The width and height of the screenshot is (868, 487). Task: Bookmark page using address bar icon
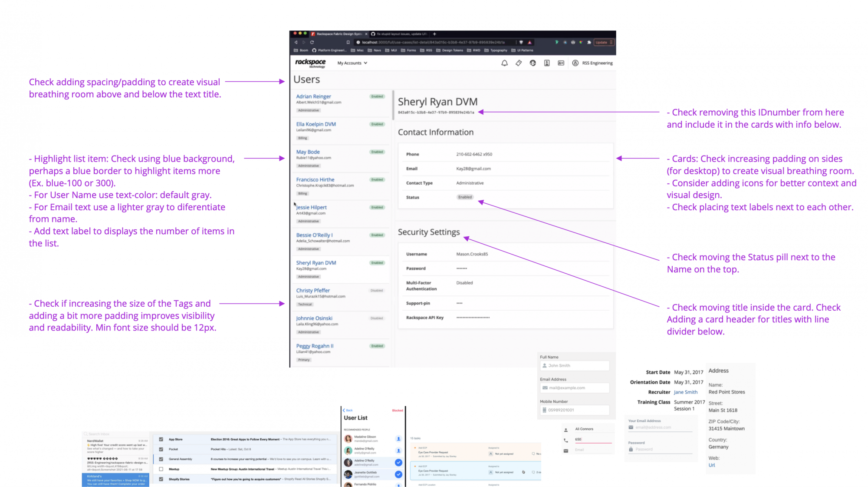[x=348, y=42]
